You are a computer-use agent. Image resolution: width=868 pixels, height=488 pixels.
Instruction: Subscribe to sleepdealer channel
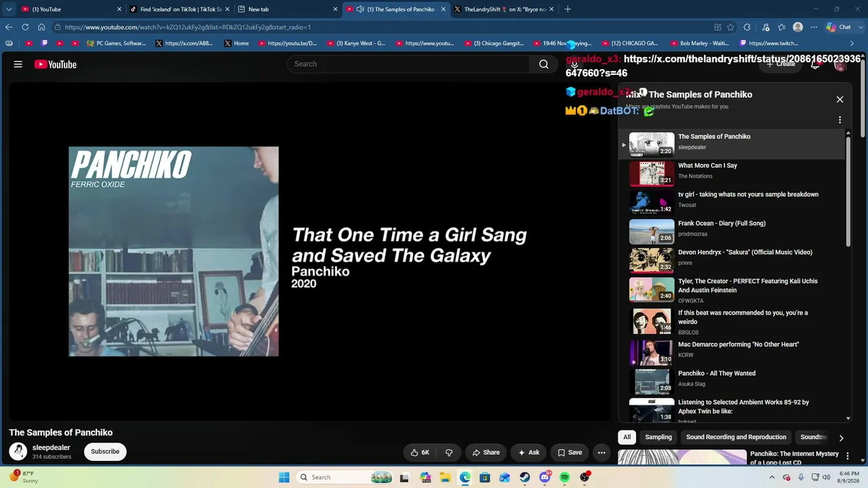(x=105, y=451)
